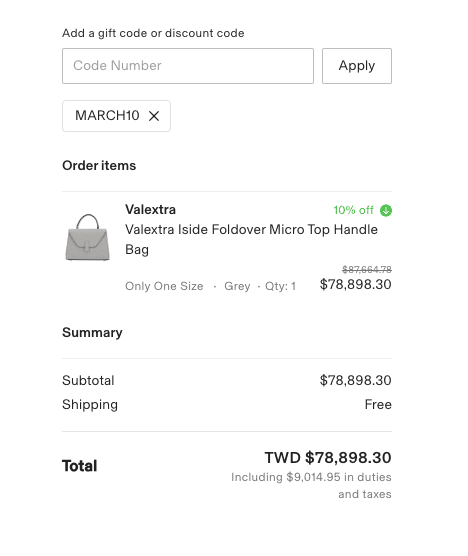Click the green discount arrow icon

click(x=386, y=210)
